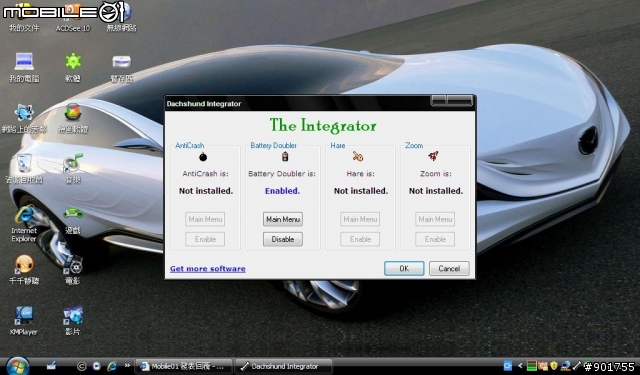The width and height of the screenshot is (640, 375).
Task: Select the ACDSee 10 desktop icon
Action: coord(73,17)
